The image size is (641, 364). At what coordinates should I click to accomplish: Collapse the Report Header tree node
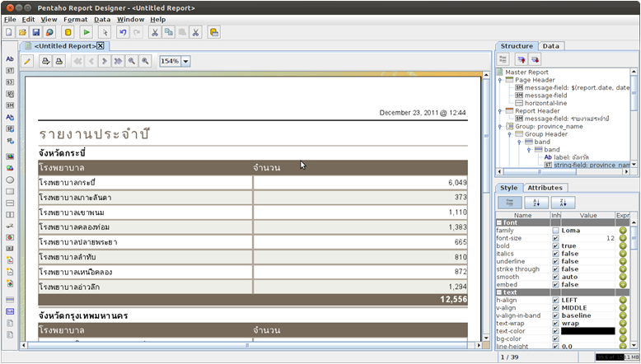[500, 111]
